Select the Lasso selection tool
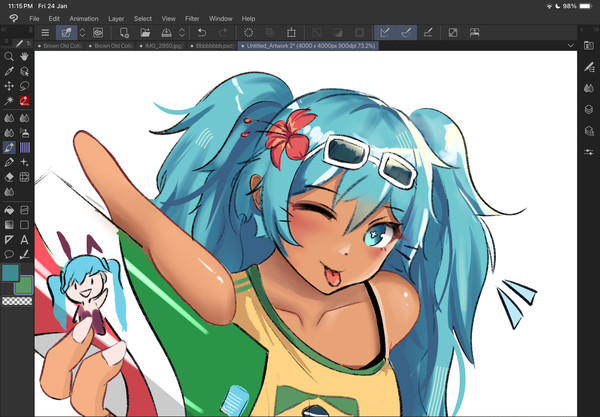The height and width of the screenshot is (417, 600). (24, 86)
